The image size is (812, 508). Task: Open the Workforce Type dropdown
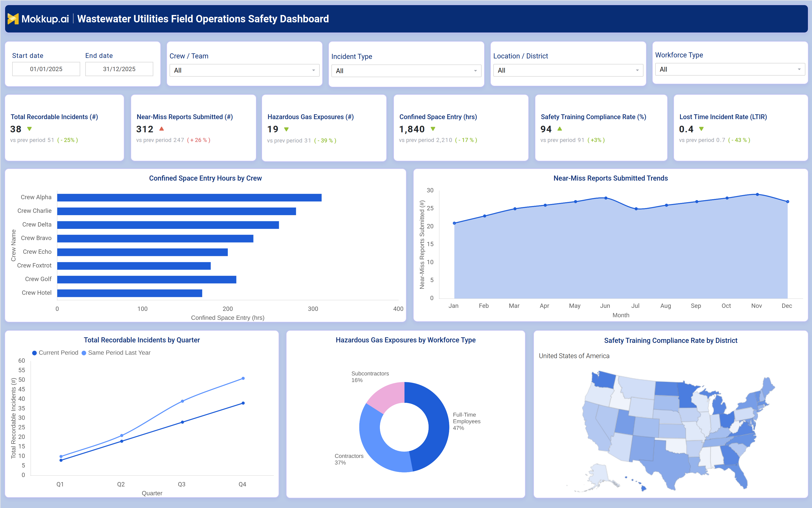[x=730, y=69]
